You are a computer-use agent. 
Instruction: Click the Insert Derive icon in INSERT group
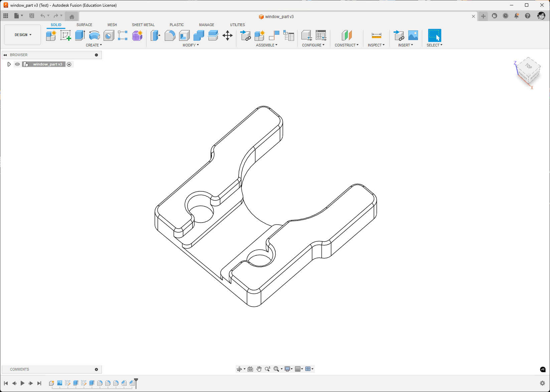coord(399,35)
